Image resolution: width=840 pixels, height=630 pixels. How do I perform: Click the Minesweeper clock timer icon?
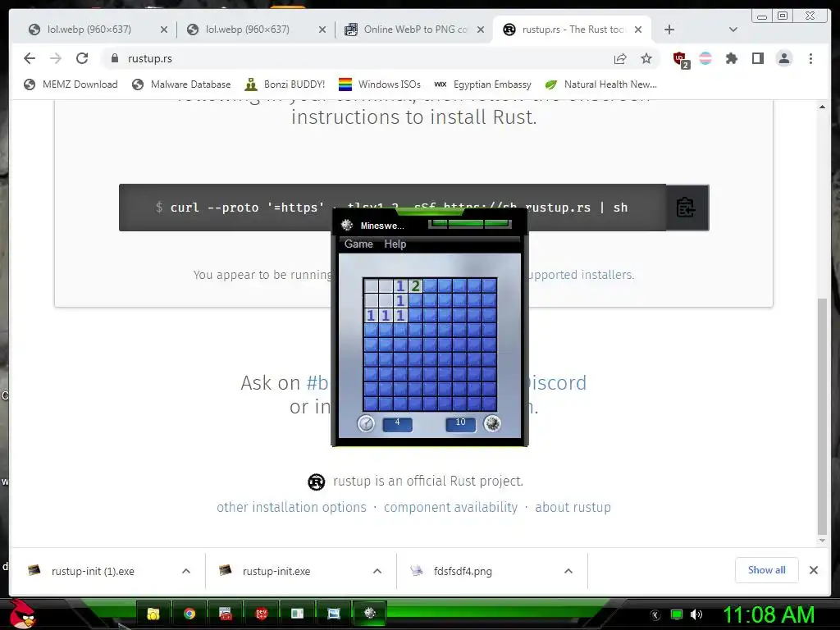coord(366,423)
